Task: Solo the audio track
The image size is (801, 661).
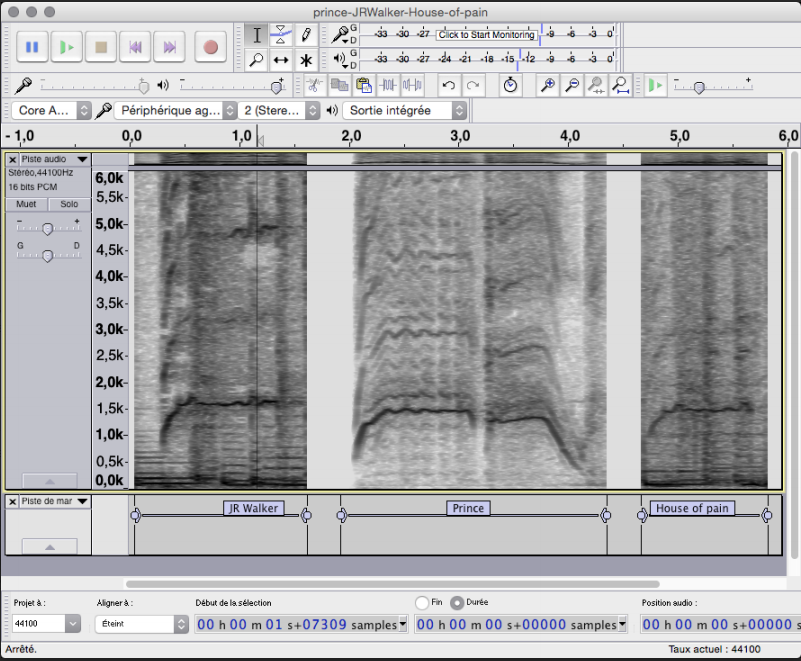Action: point(68,204)
